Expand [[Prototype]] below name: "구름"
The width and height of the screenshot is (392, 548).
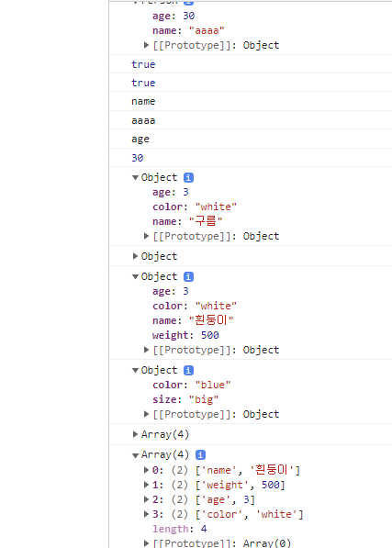point(146,236)
